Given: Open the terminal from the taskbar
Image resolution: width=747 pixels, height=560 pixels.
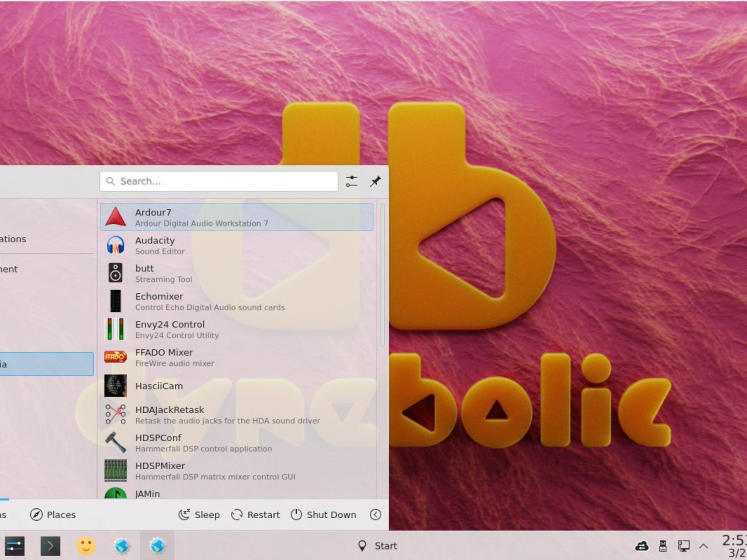Looking at the screenshot, I should tap(50, 546).
